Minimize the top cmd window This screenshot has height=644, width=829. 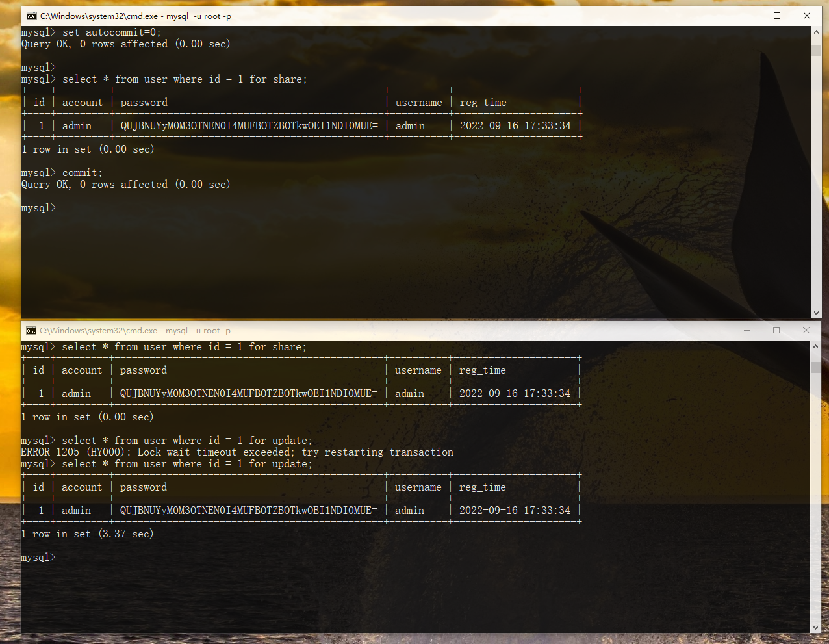pyautogui.click(x=747, y=16)
